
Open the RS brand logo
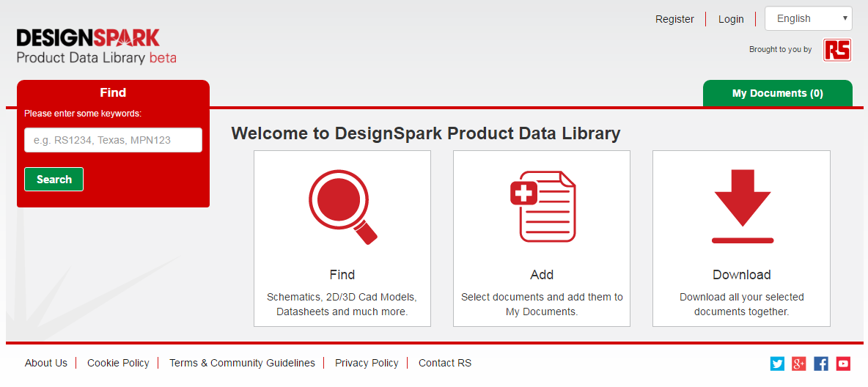click(x=837, y=50)
